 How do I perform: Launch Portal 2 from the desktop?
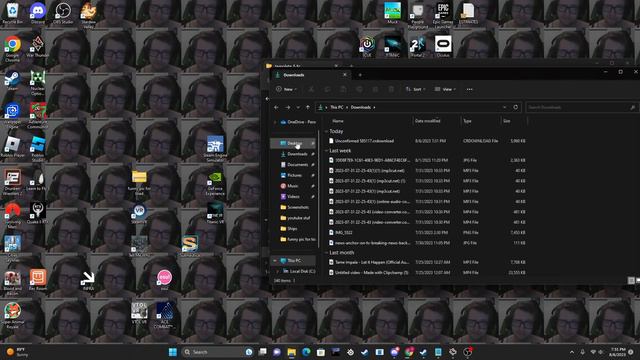pos(418,46)
